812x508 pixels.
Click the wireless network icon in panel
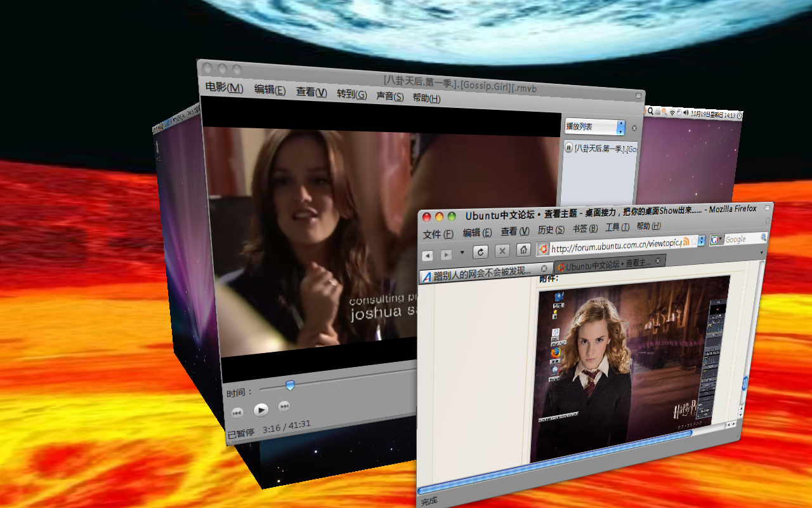672,113
